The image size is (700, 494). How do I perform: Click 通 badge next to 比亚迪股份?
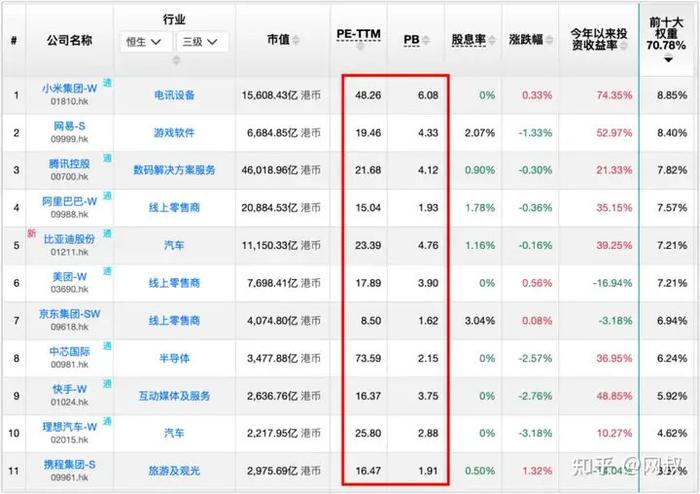click(107, 233)
